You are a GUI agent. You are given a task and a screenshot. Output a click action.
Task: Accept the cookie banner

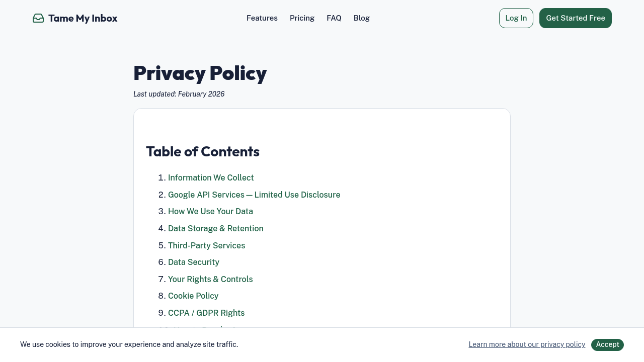pyautogui.click(x=607, y=344)
